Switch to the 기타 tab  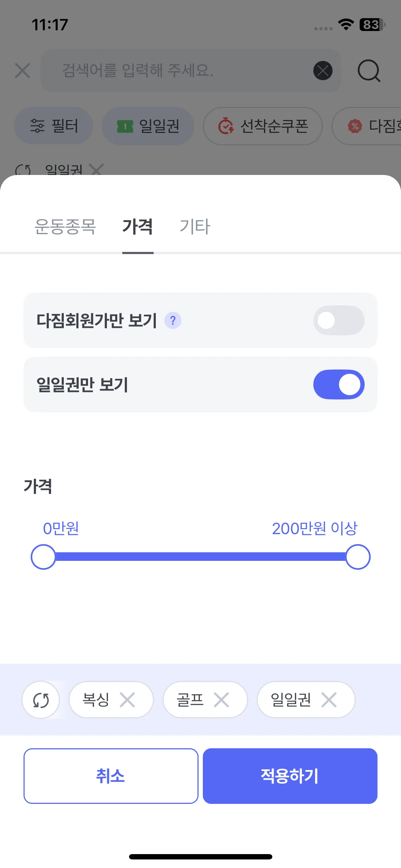pyautogui.click(x=195, y=227)
